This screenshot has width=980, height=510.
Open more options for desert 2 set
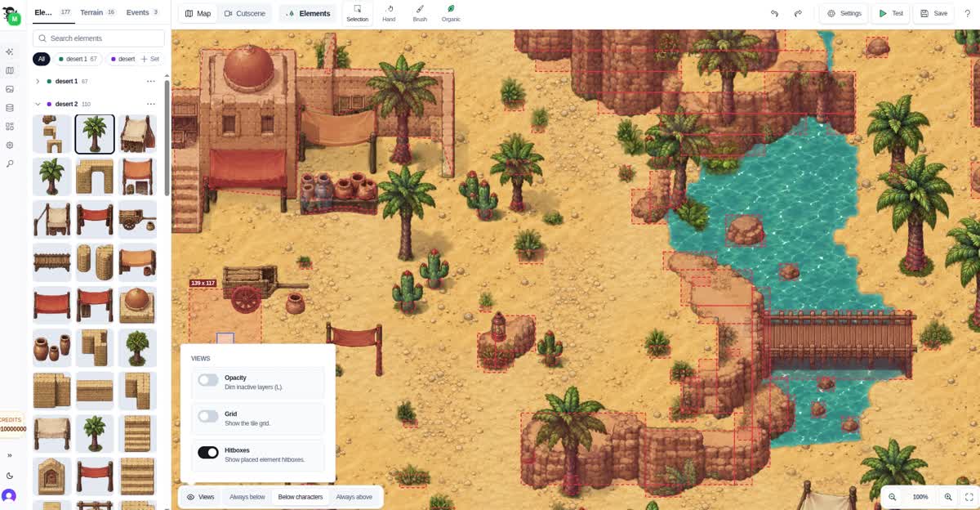point(151,104)
